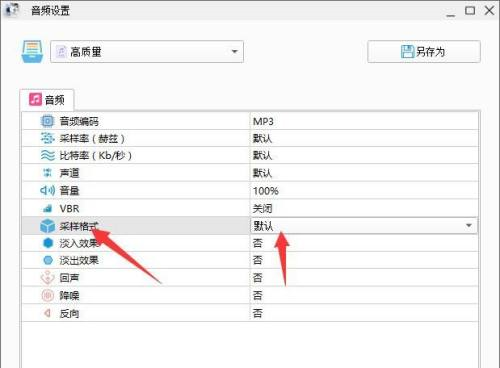500x368 pixels.
Task: Expand the 采样格式 默认 dropdown arrow
Action: (x=469, y=226)
